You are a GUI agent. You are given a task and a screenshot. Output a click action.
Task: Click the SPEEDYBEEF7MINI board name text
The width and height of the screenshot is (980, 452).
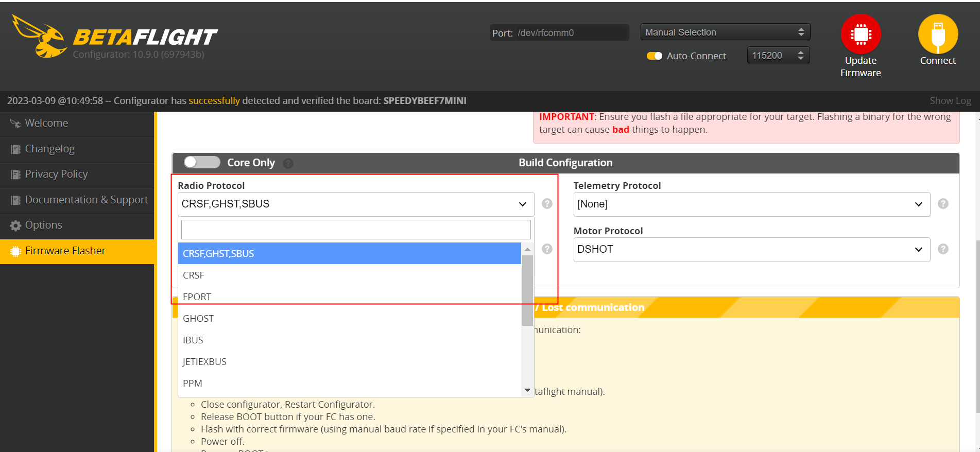[425, 101]
